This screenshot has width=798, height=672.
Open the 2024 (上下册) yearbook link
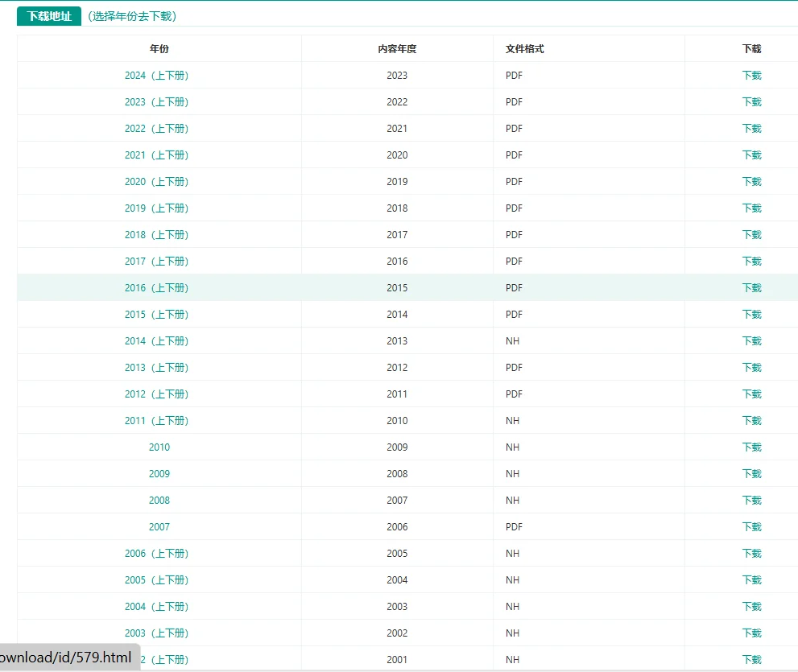tap(157, 76)
